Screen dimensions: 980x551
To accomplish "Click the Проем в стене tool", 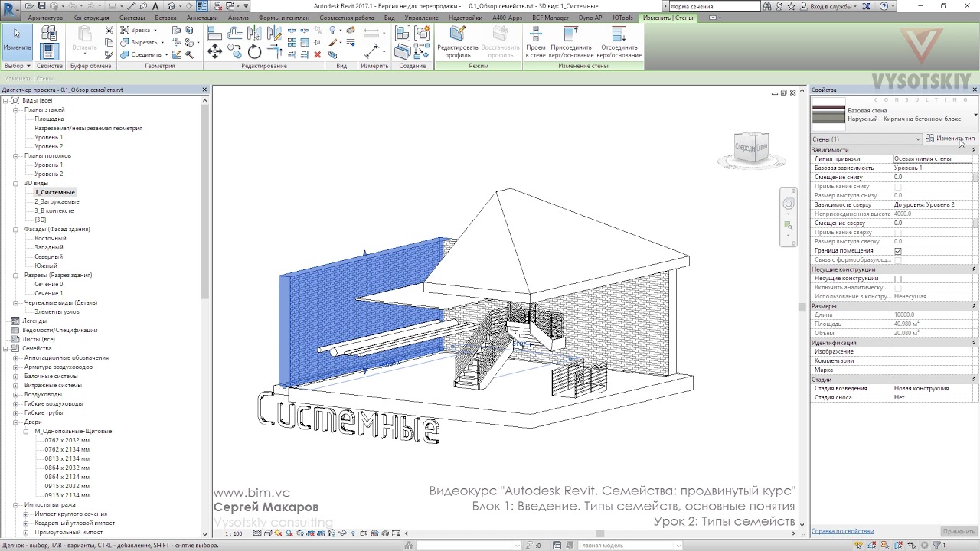I will tap(536, 41).
